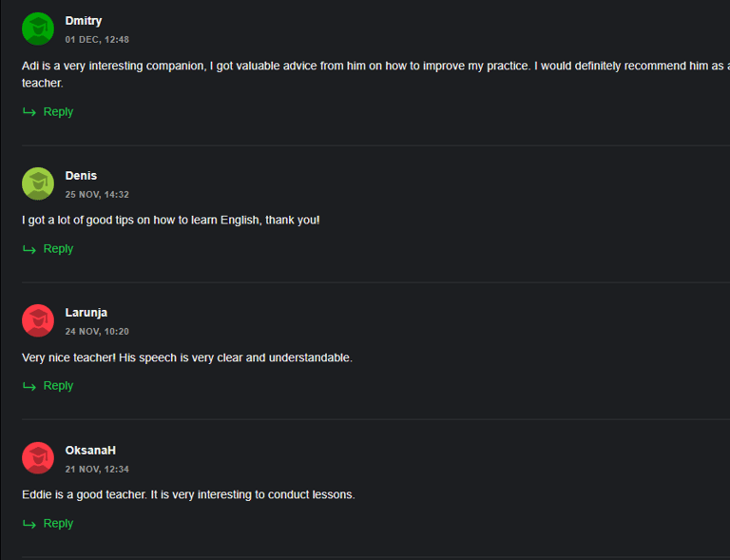
Task: Click reply arrow icon under Denis's comment
Action: (29, 249)
